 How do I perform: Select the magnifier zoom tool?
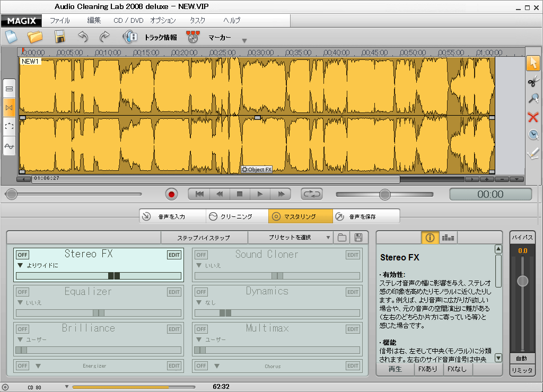tap(533, 99)
